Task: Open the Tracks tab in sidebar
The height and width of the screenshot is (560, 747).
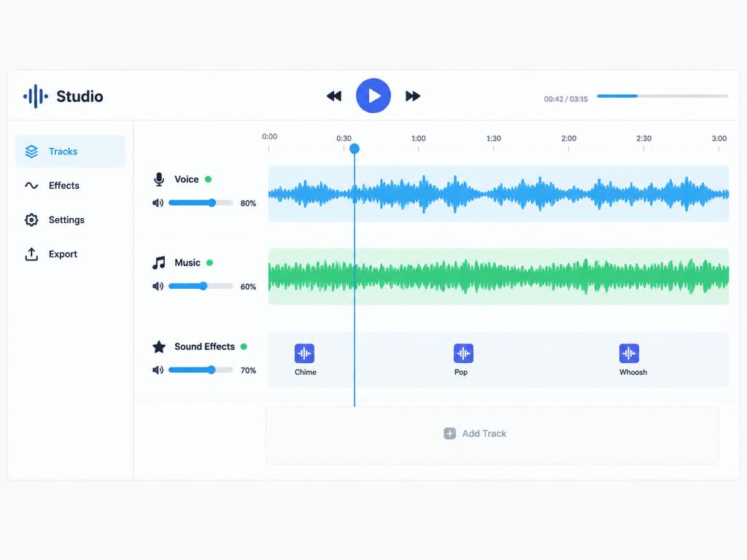Action: (x=71, y=152)
